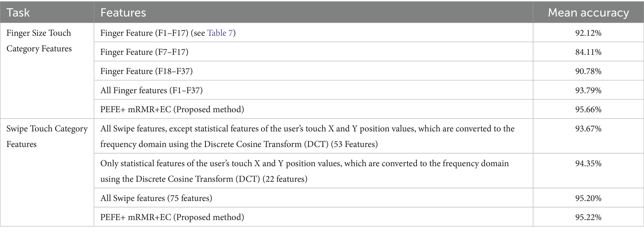The image size is (644, 232).
Task: Click the 95.20% accuracy cell
Action: coord(588,198)
